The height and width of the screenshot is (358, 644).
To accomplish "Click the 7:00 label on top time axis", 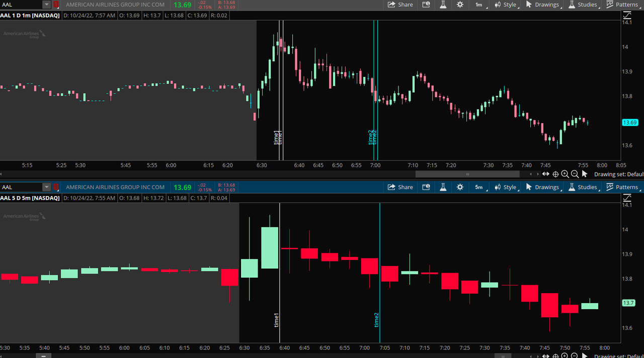I will pos(375,165).
